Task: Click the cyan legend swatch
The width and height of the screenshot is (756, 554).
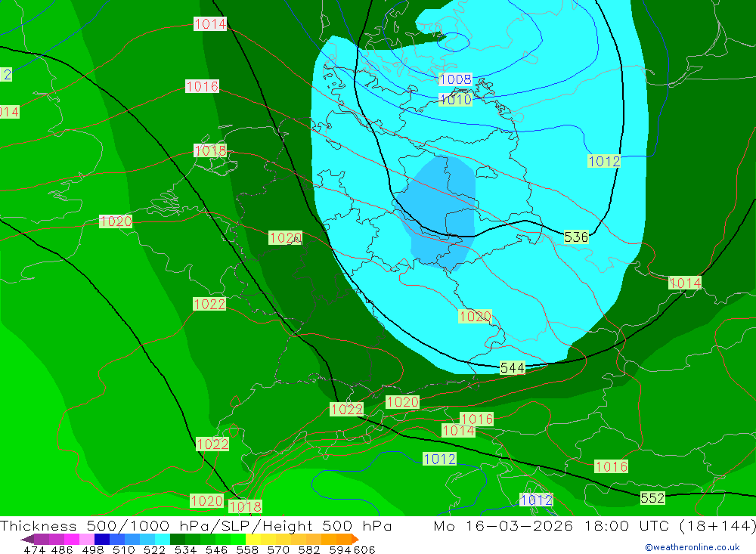Action: tap(163, 539)
